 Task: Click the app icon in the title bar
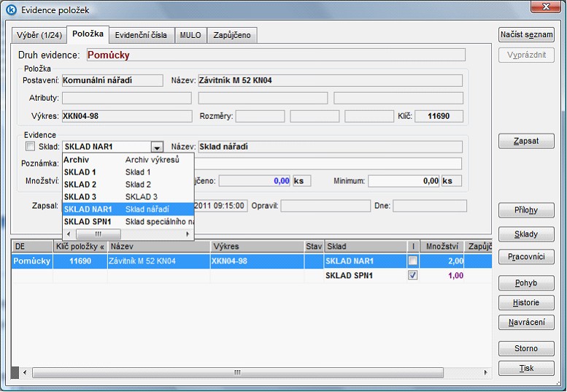coord(11,9)
